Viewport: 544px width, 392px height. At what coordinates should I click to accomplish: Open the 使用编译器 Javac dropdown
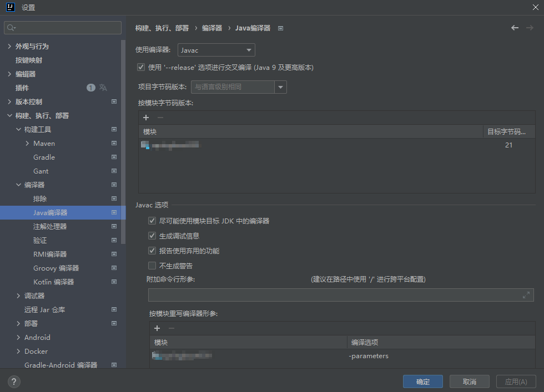(216, 50)
